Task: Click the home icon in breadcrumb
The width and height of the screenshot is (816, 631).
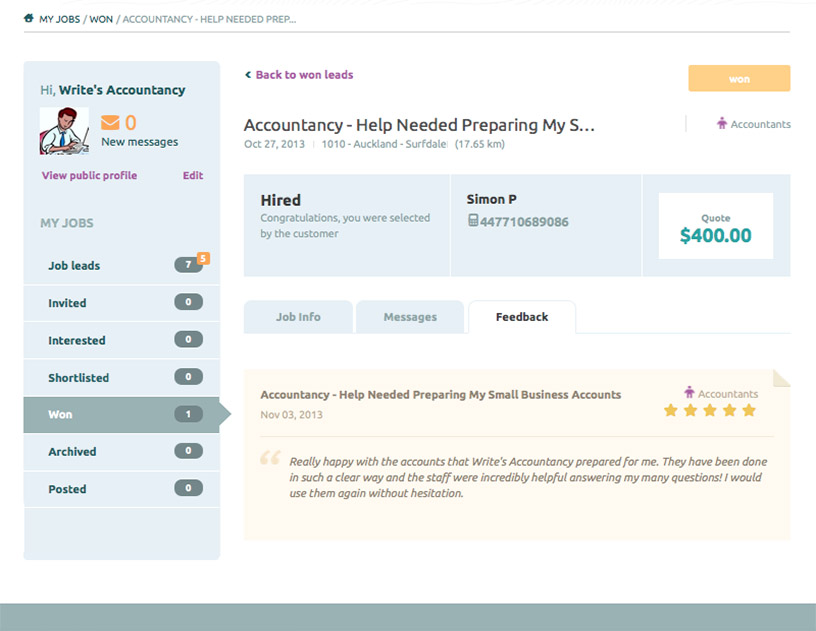Action: pos(29,19)
